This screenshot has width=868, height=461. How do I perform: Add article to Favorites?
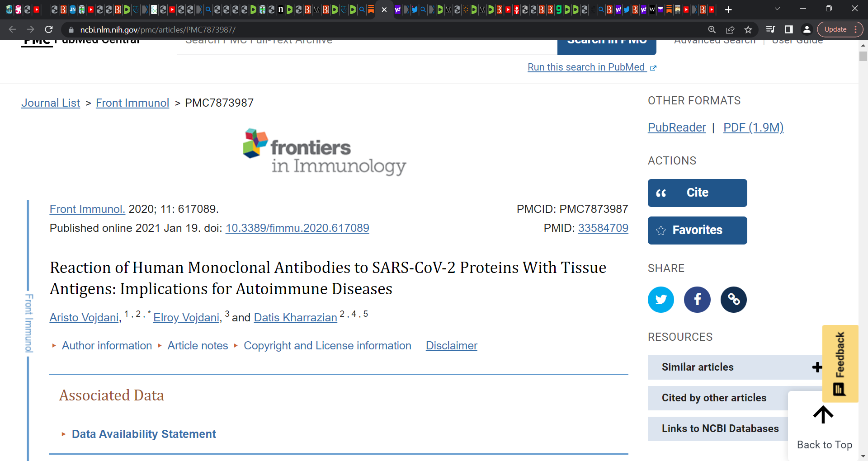tap(697, 230)
